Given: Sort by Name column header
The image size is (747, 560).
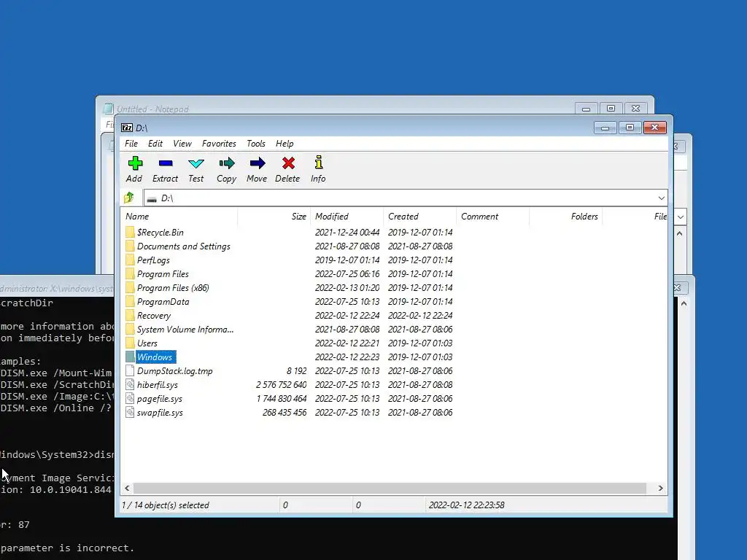Looking at the screenshot, I should click(179, 216).
